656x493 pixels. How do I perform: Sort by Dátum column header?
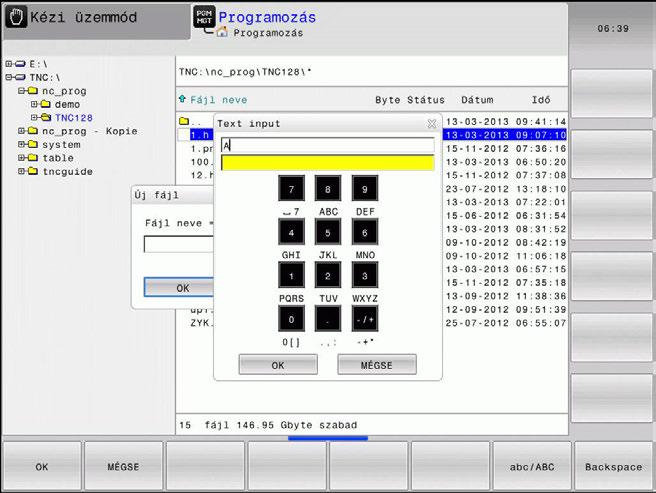click(x=477, y=100)
